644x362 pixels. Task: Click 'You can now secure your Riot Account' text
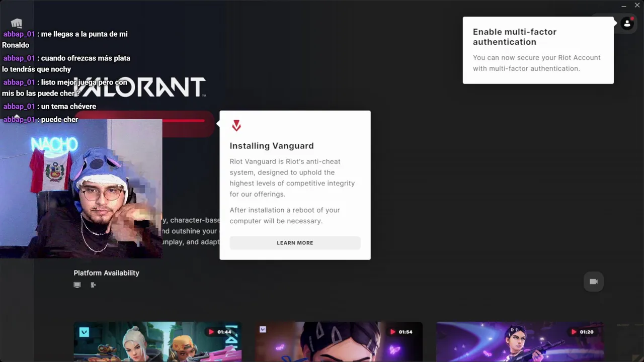click(537, 57)
